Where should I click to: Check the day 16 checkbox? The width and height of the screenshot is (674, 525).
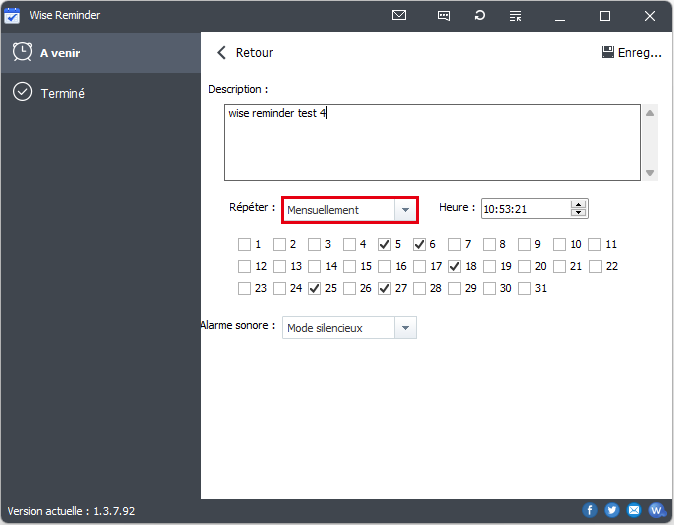(x=384, y=267)
